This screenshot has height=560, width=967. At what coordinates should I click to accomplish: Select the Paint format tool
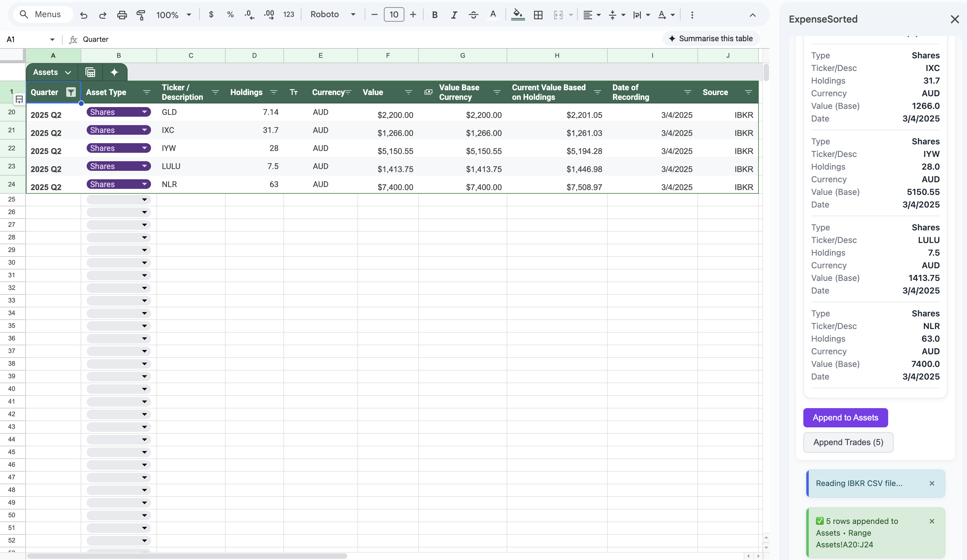(141, 15)
